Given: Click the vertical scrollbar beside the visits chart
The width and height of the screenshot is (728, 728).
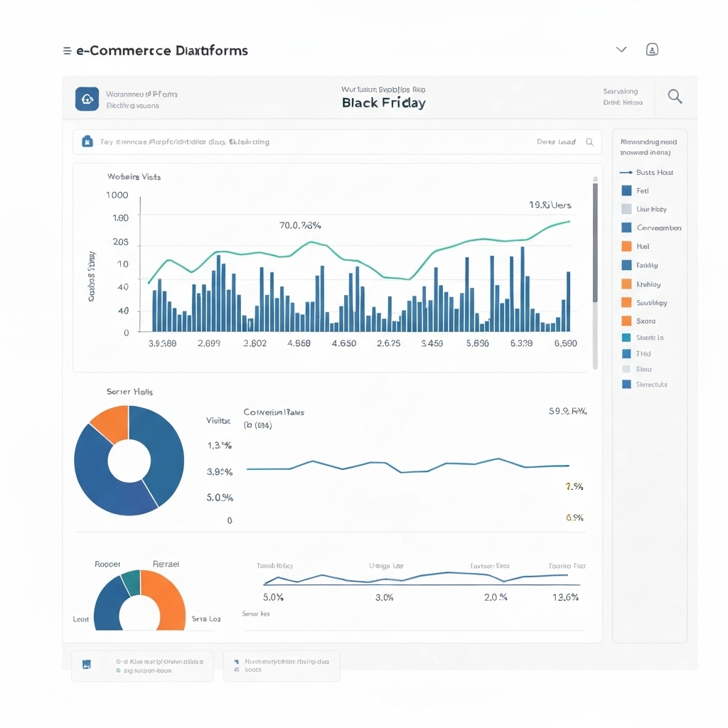Looking at the screenshot, I should click(595, 242).
